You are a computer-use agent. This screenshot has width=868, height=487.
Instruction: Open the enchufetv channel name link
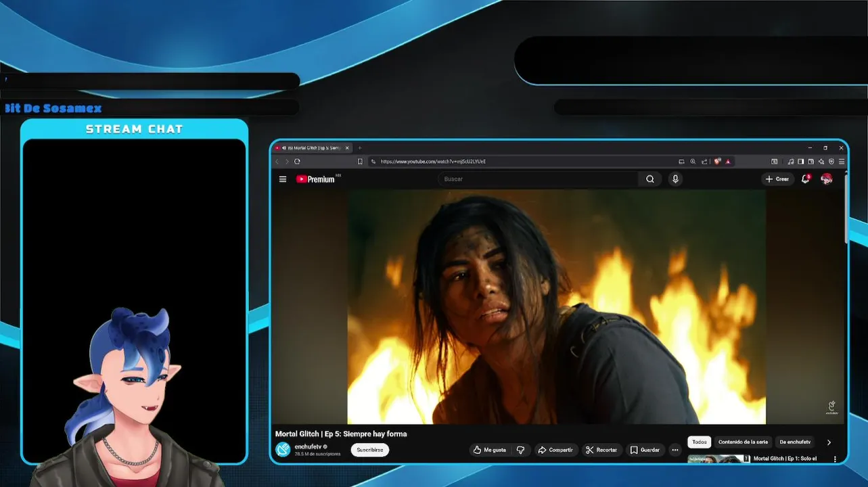pyautogui.click(x=307, y=447)
